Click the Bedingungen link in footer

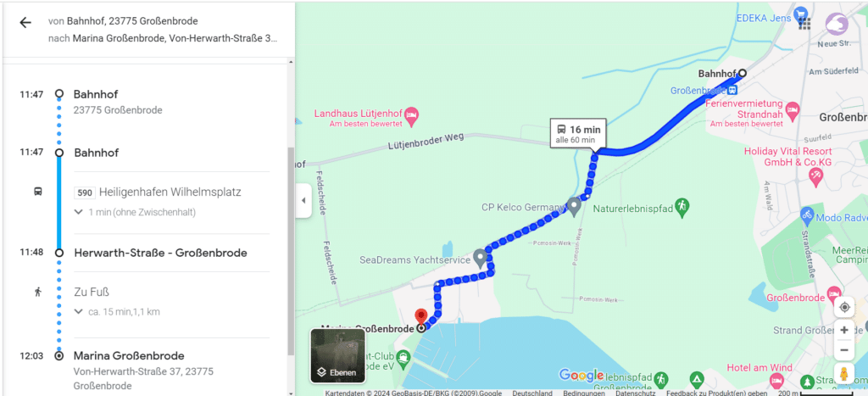tap(584, 393)
